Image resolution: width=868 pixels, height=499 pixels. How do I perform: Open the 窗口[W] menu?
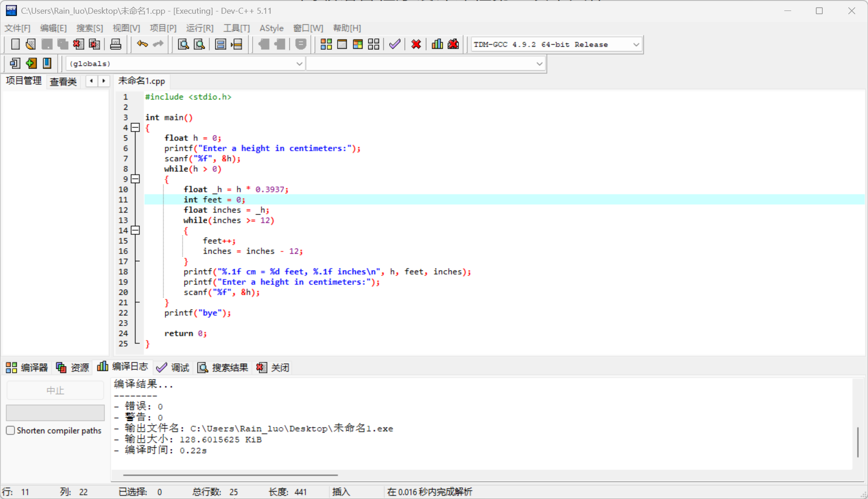point(308,28)
